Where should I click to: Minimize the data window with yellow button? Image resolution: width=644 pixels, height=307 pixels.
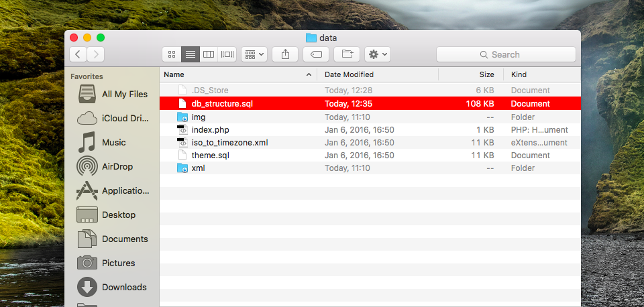[x=87, y=38]
